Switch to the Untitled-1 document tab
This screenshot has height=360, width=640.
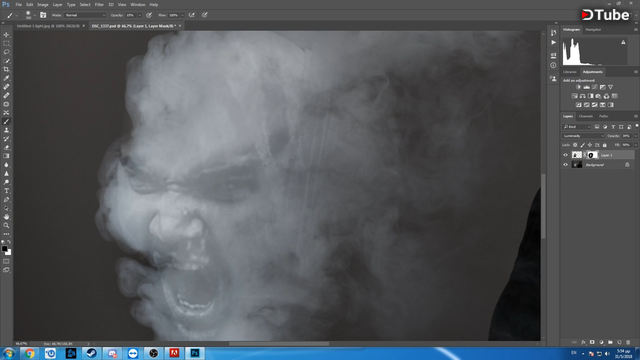coord(48,26)
